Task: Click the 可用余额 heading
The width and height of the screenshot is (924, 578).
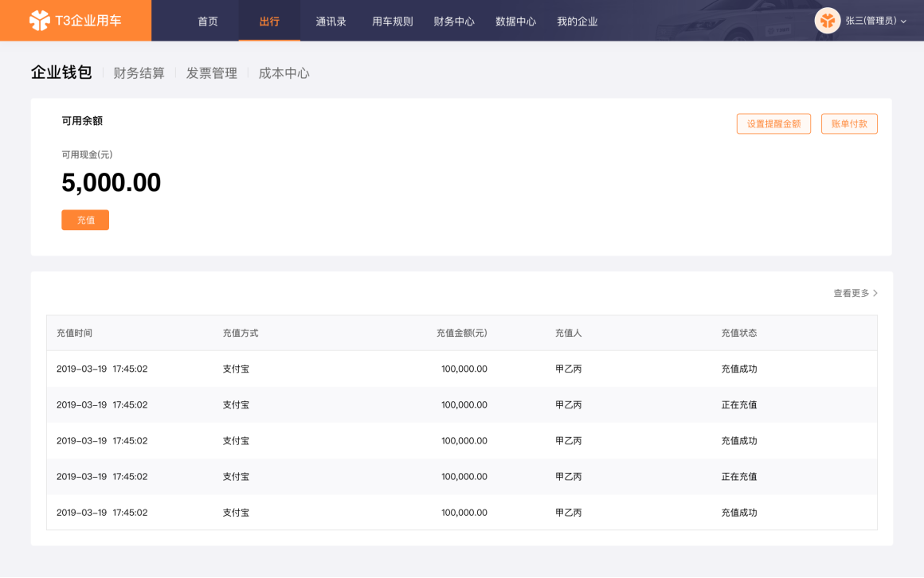Action: pos(82,121)
